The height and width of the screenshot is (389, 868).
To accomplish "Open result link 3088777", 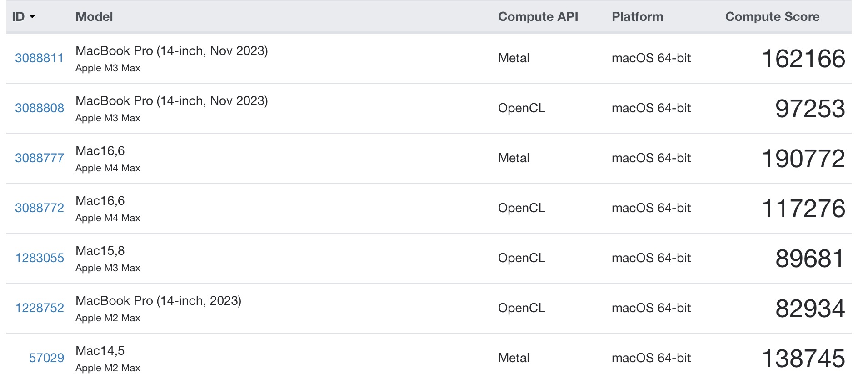I will 40,158.
